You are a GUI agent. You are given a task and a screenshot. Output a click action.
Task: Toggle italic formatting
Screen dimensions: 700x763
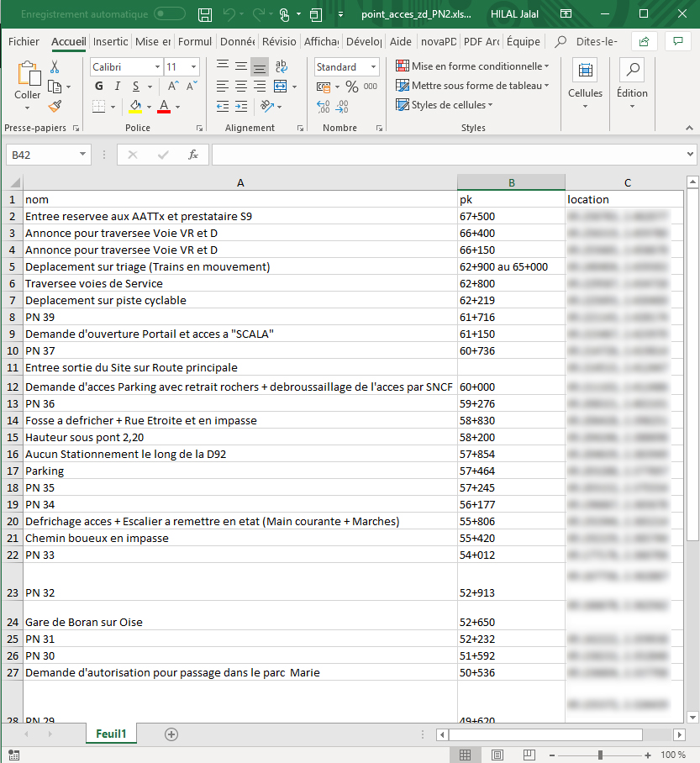(x=118, y=87)
